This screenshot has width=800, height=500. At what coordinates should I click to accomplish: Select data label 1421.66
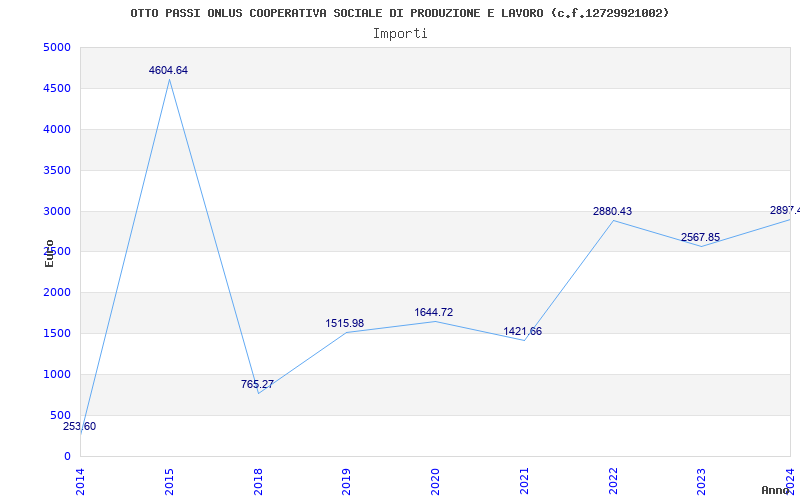(x=522, y=331)
